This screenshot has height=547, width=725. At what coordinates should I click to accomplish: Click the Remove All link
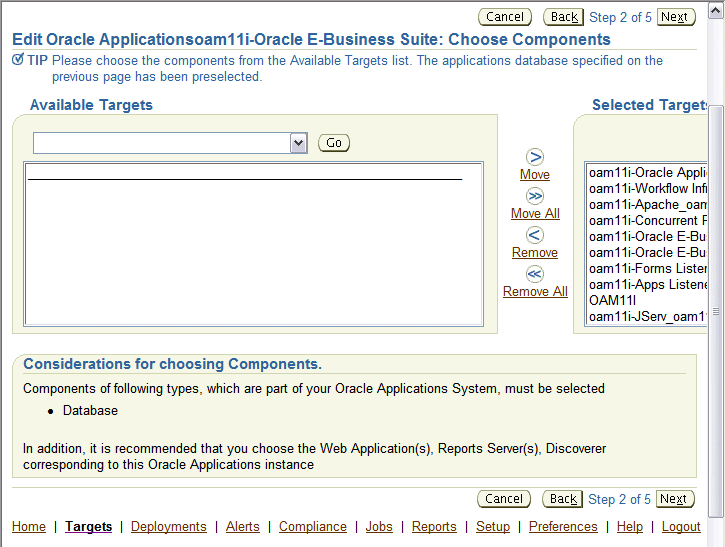coord(535,292)
